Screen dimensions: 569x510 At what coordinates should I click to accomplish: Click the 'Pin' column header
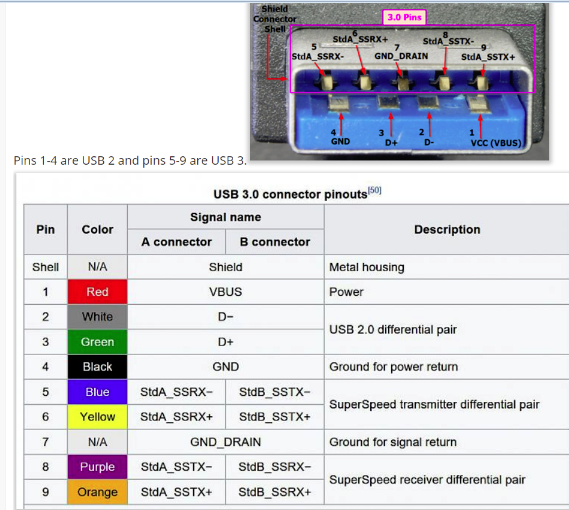click(x=45, y=229)
